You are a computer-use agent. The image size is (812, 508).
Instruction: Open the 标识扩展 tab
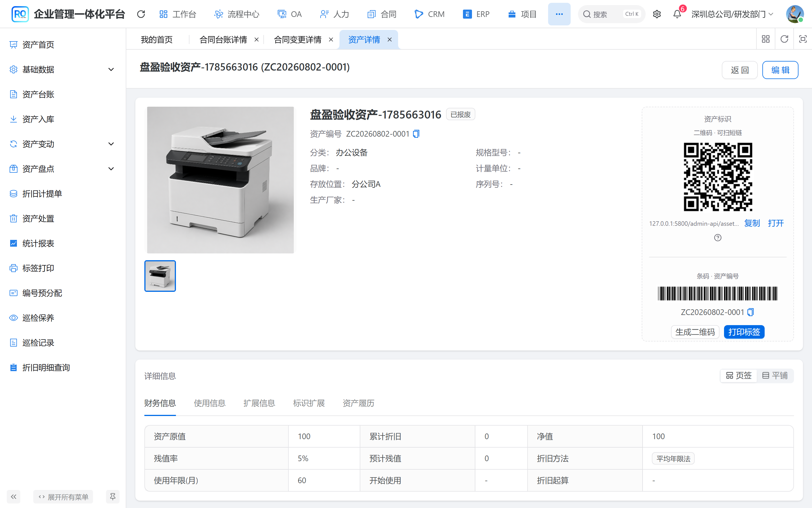[309, 403]
